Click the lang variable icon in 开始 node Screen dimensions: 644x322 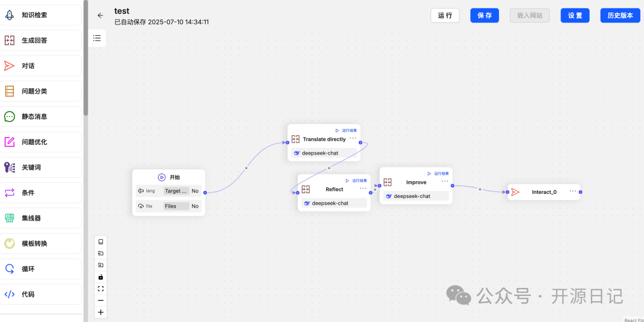coord(141,191)
